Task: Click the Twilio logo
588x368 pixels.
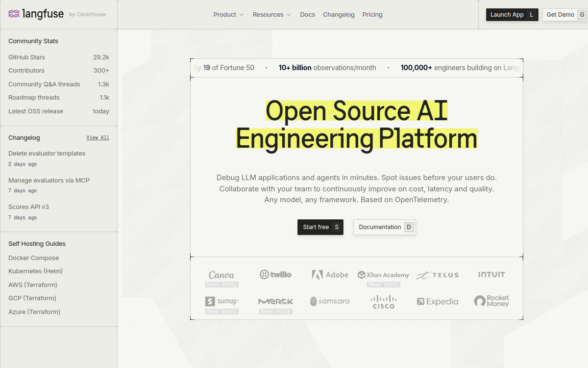Action: (x=275, y=275)
